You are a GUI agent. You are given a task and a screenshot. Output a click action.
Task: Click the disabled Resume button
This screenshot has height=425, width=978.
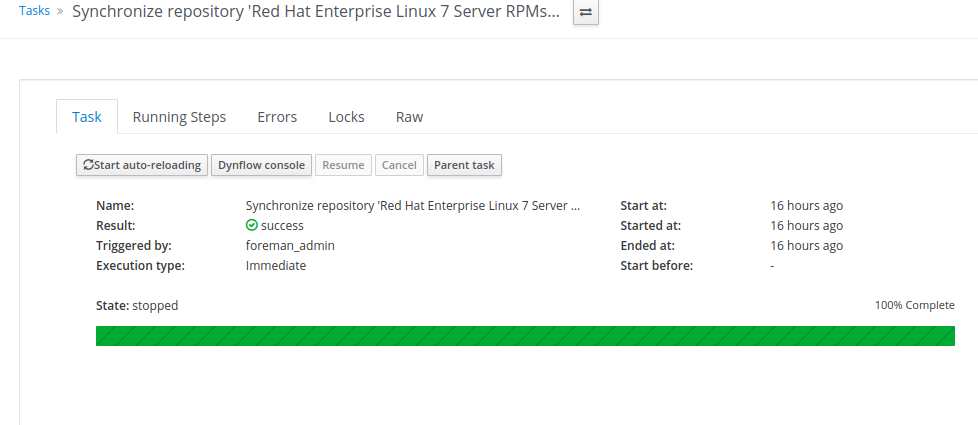tap(343, 165)
